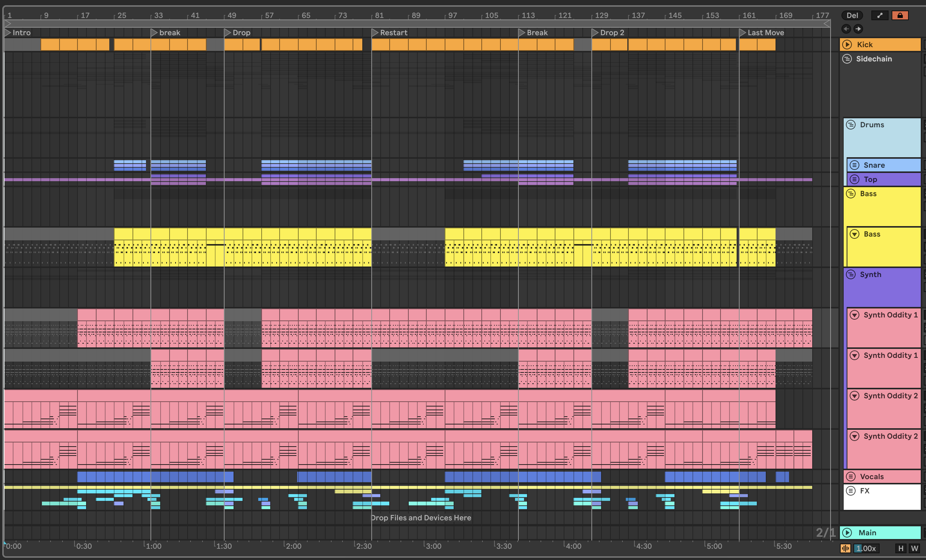926x560 pixels.
Task: Toggle the automation mode breakpoint button
Action: pos(879,15)
